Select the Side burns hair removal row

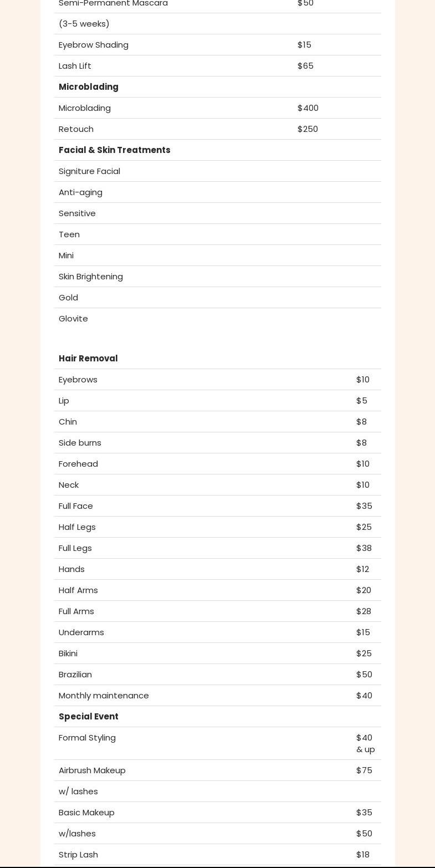[80, 443]
